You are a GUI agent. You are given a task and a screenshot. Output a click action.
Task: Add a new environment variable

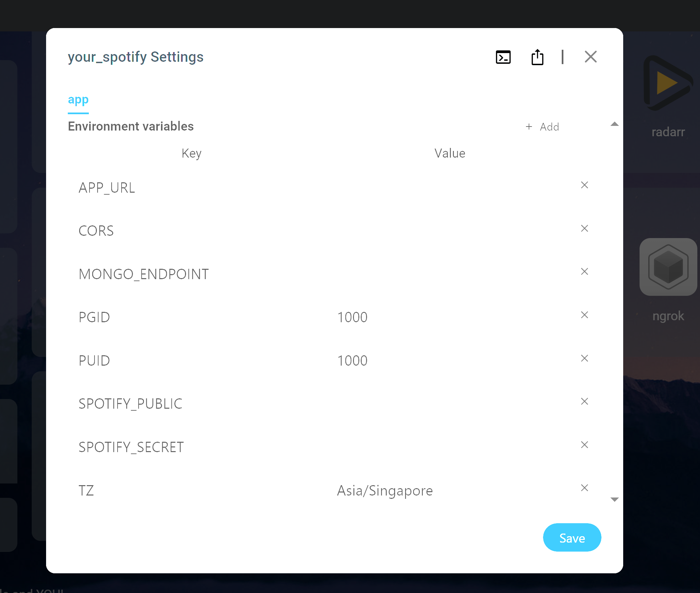click(x=542, y=127)
